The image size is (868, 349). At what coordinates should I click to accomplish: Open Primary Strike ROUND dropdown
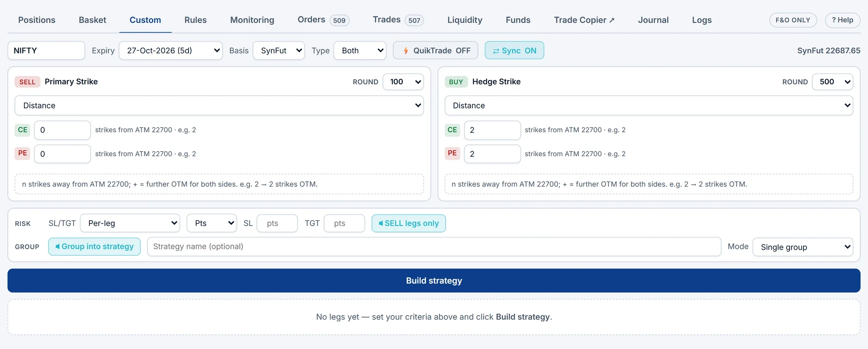pyautogui.click(x=403, y=82)
